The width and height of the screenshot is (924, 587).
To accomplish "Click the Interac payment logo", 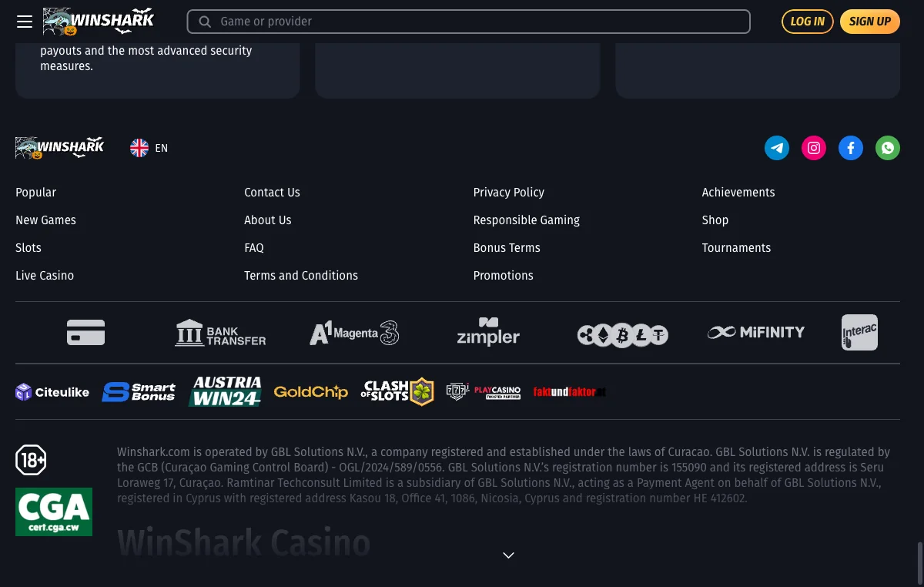I will (859, 333).
